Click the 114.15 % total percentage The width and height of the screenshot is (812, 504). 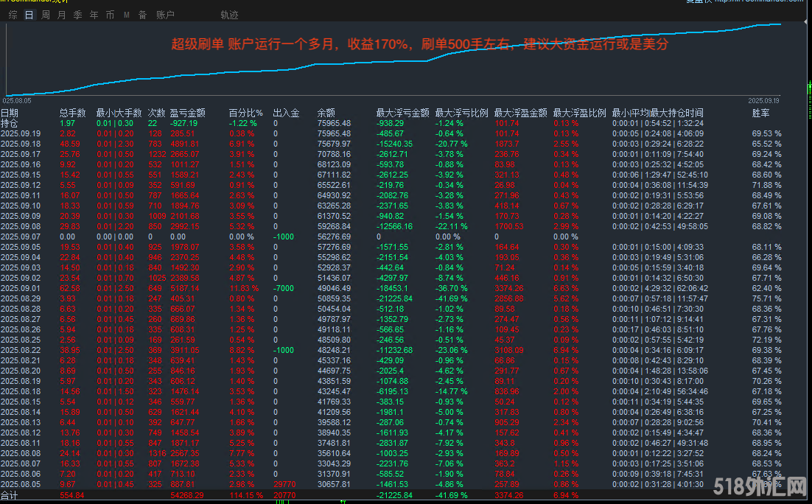(246, 496)
